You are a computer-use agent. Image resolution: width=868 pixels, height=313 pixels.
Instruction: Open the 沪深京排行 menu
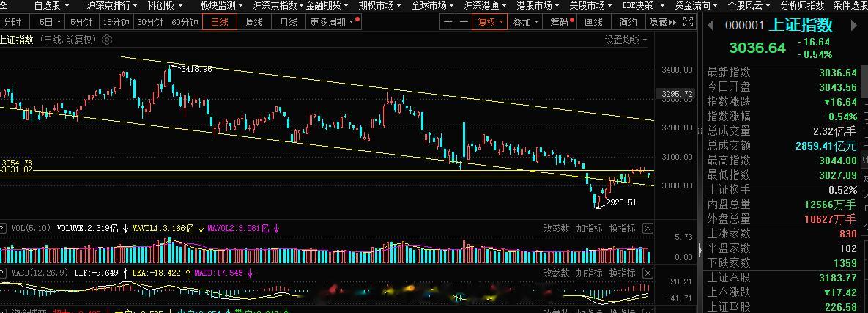(112, 6)
